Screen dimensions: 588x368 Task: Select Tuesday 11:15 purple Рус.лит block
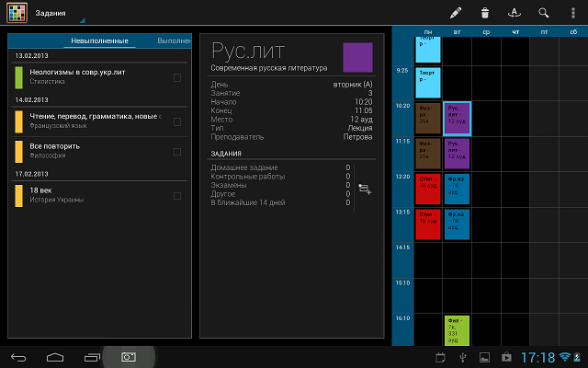pyautogui.click(x=458, y=154)
